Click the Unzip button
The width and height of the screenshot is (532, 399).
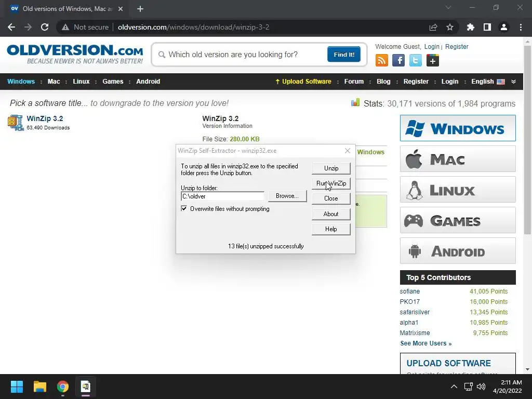point(331,168)
